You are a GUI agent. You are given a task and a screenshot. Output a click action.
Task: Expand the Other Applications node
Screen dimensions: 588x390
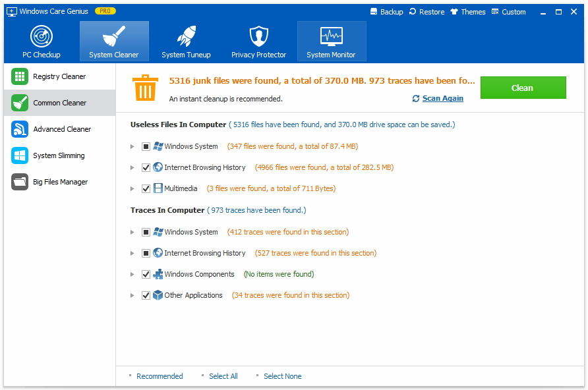pyautogui.click(x=132, y=295)
